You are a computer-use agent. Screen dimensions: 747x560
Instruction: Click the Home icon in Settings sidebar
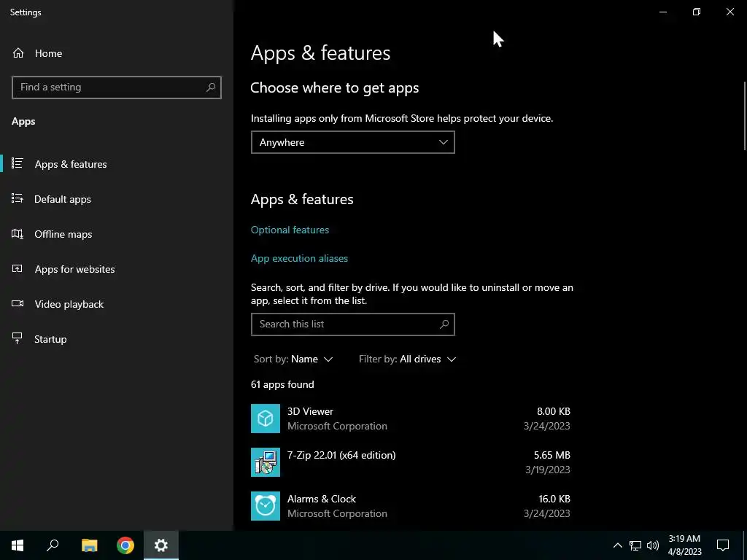(x=18, y=52)
